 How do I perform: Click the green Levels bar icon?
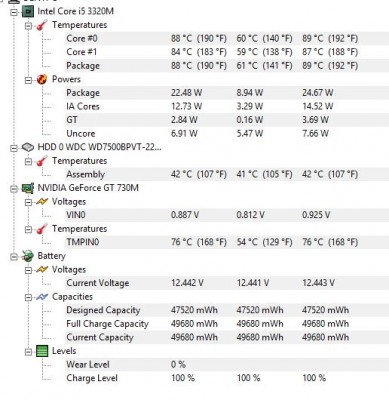click(x=42, y=351)
